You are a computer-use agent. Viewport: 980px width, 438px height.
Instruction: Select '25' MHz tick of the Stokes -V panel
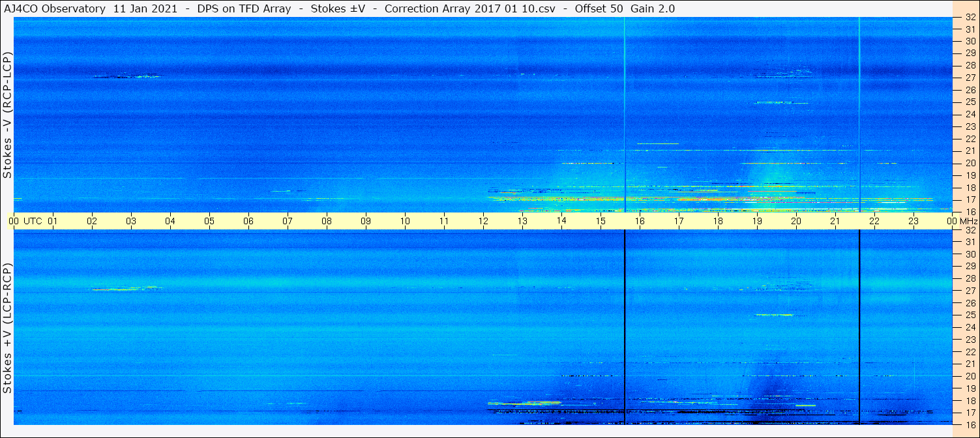970,102
